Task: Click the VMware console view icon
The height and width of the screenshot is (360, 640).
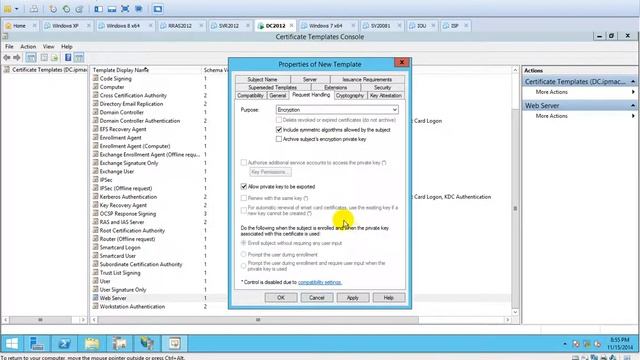Action: tap(158, 9)
